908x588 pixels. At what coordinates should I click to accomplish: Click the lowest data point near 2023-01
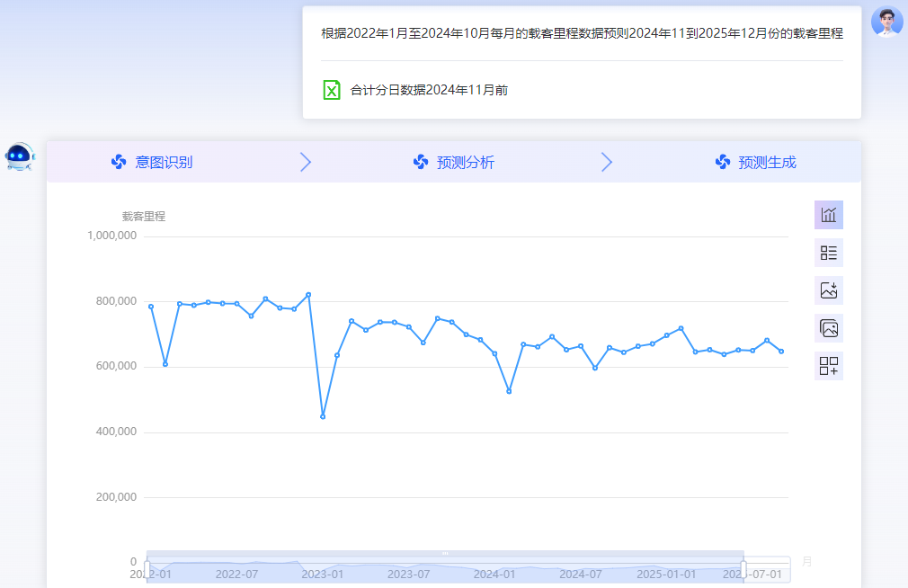click(x=323, y=416)
